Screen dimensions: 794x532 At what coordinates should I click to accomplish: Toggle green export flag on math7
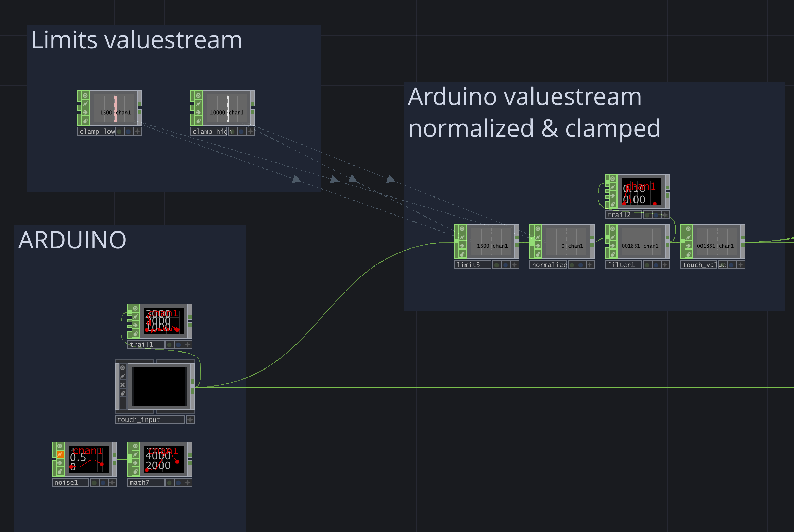[170, 482]
